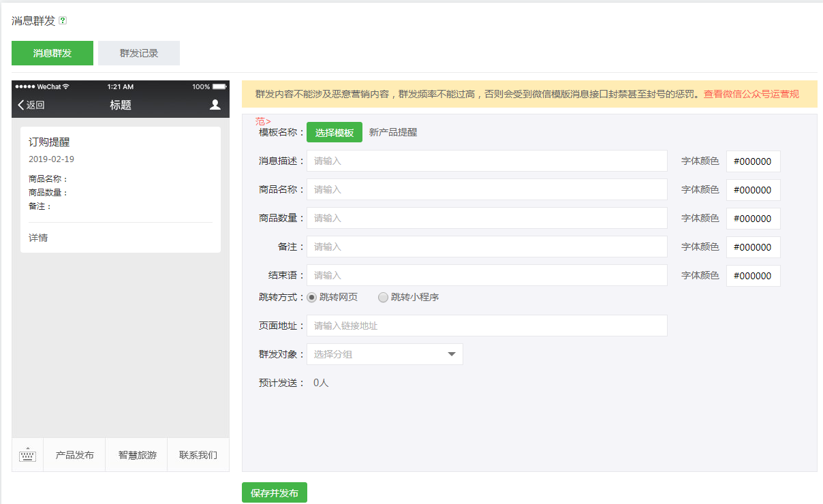The height and width of the screenshot is (504, 823).
Task: Click the dropdown arrow on the group selector
Action: (x=450, y=354)
